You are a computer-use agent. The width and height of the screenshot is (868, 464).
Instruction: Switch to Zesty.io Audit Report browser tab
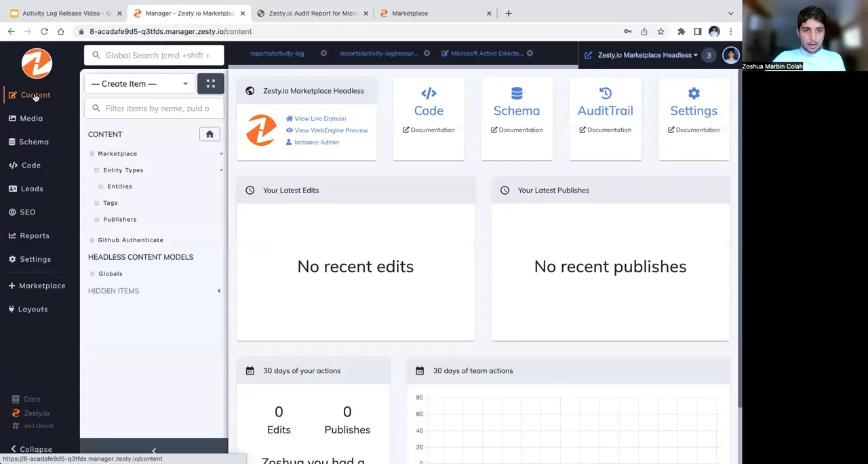313,13
